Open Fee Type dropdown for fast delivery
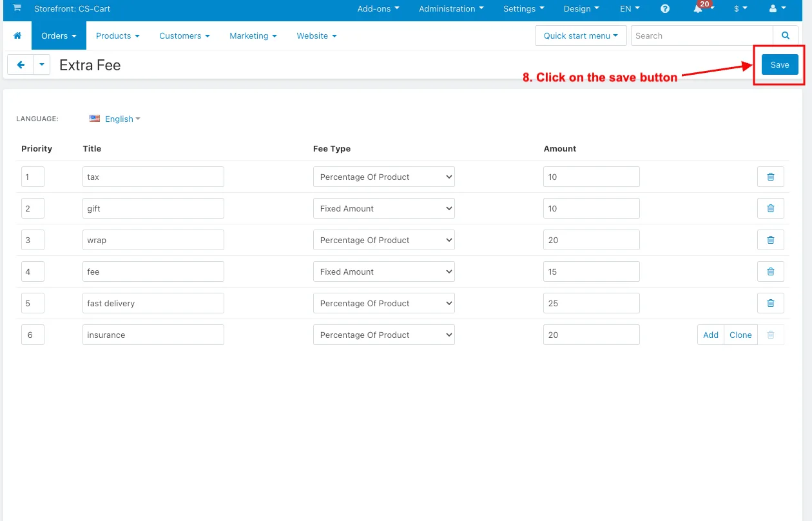 (x=384, y=303)
